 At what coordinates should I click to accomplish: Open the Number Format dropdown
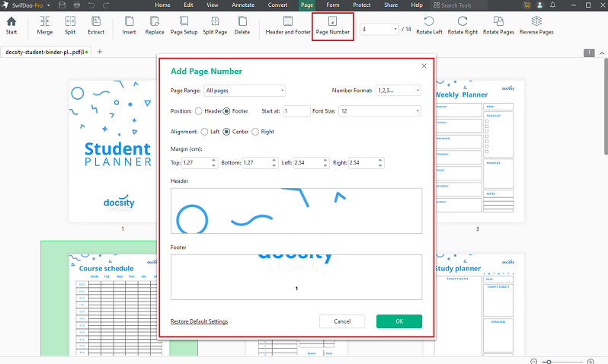tap(398, 91)
